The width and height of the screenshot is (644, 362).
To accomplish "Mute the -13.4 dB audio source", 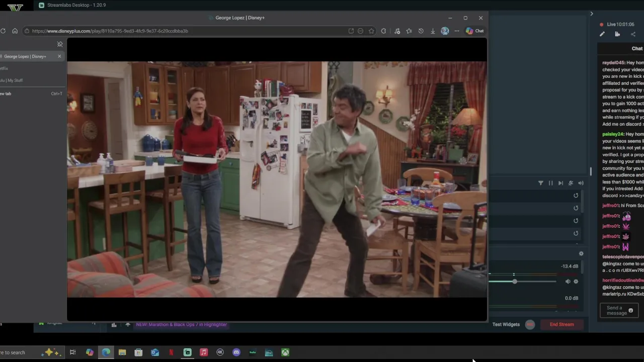I will coord(568,282).
